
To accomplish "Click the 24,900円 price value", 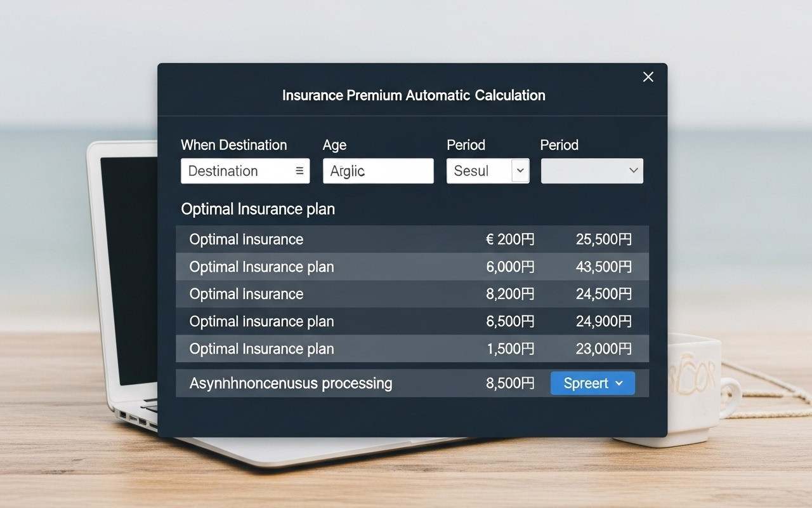I will tap(603, 321).
